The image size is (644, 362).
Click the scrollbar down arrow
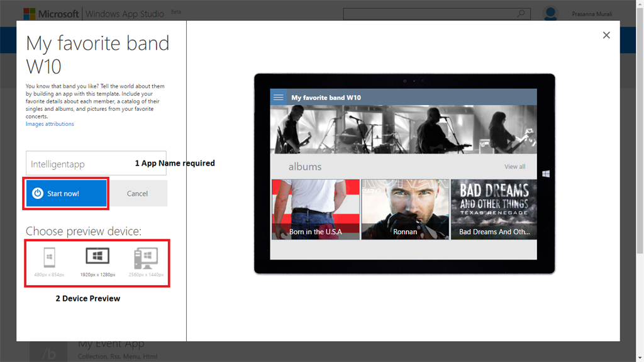[x=640, y=358]
